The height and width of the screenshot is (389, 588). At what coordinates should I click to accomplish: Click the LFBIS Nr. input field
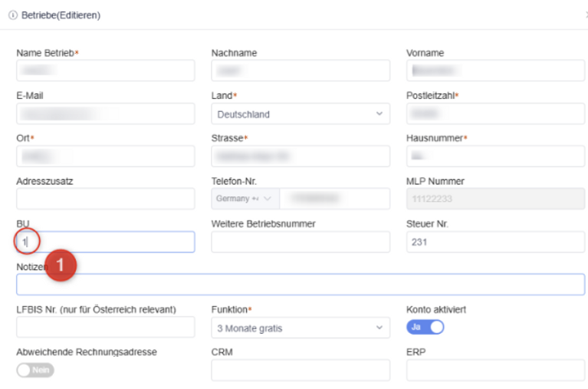[x=105, y=328]
